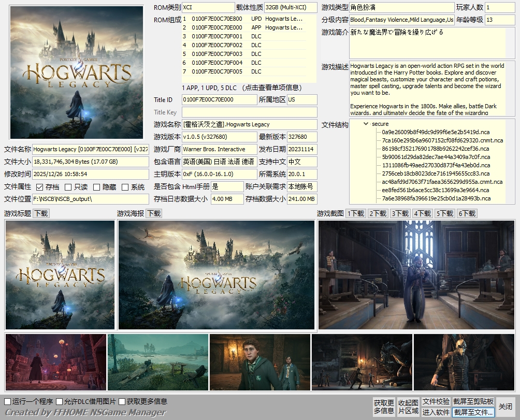The image size is (520, 420).
Task: Click the 文件名称 file name field
Action: click(91, 149)
